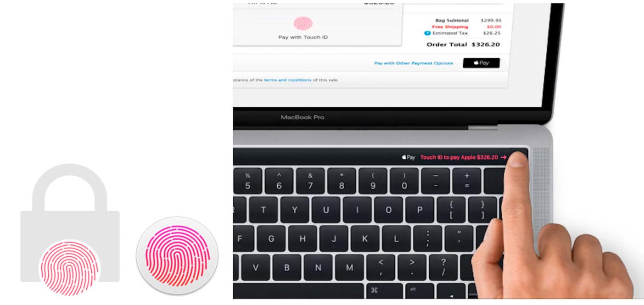
Task: Click the fingerprint above Pay with Touch ID
Action: (x=302, y=23)
